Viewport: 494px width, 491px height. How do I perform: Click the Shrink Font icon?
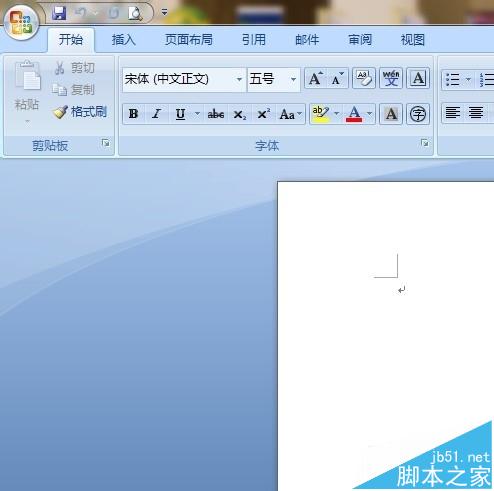[x=337, y=79]
